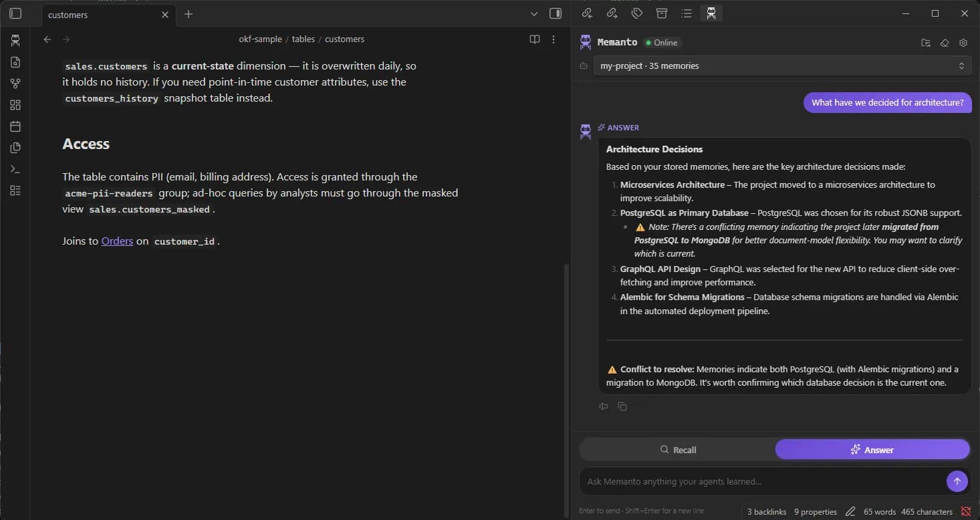Open graph view from the ribbon

(x=15, y=84)
